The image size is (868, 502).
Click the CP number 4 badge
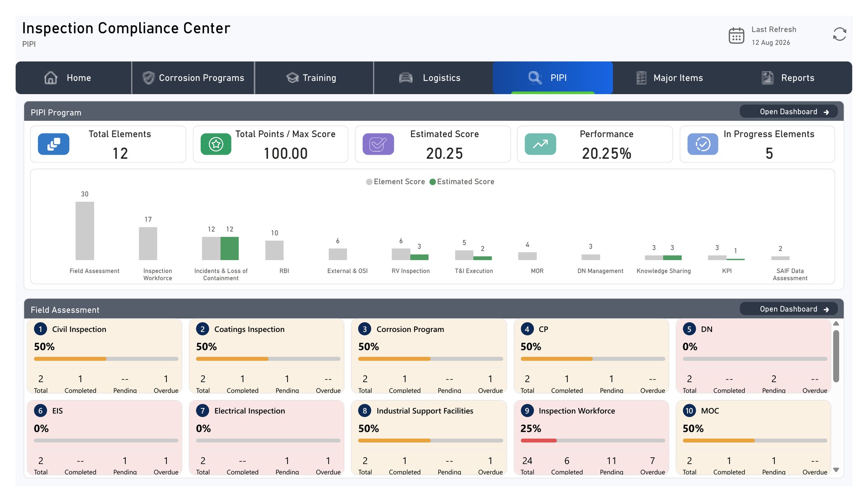tap(527, 329)
